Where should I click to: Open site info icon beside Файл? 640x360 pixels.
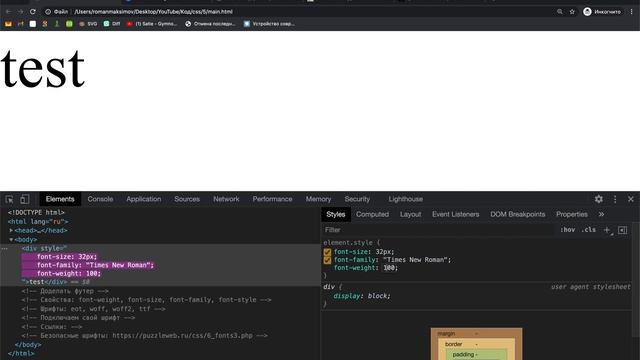[x=48, y=12]
